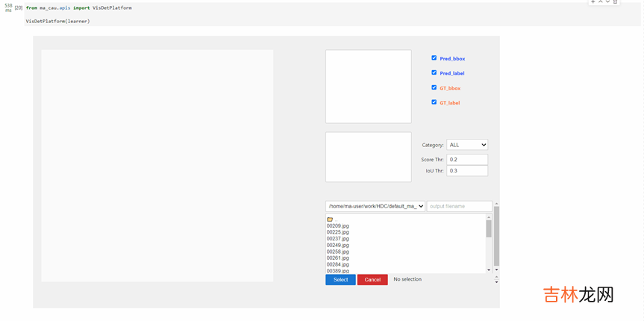Toggle the Pred_bbox checkbox
644x321 pixels.
pos(434,58)
